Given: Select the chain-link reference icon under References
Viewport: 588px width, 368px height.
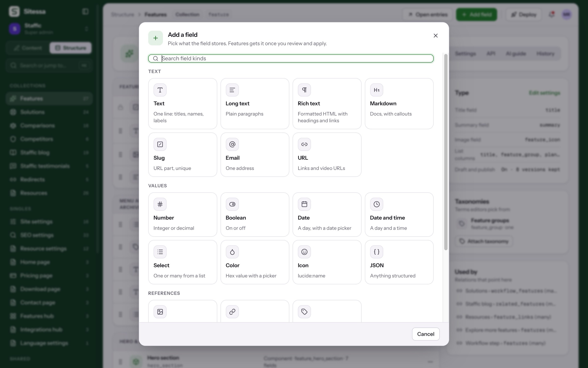Looking at the screenshot, I should click(x=232, y=312).
